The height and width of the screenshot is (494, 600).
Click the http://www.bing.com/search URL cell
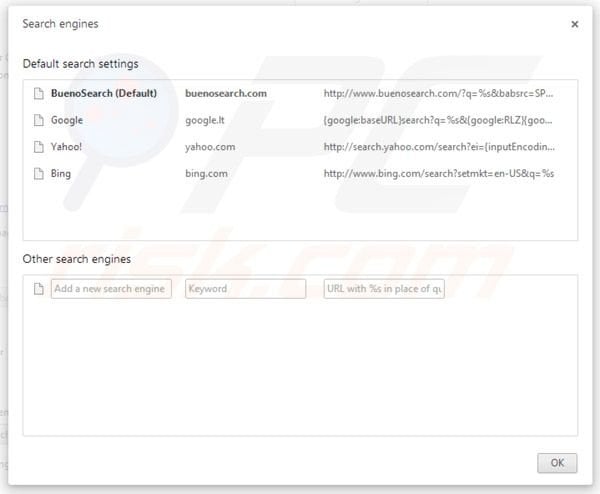click(439, 174)
